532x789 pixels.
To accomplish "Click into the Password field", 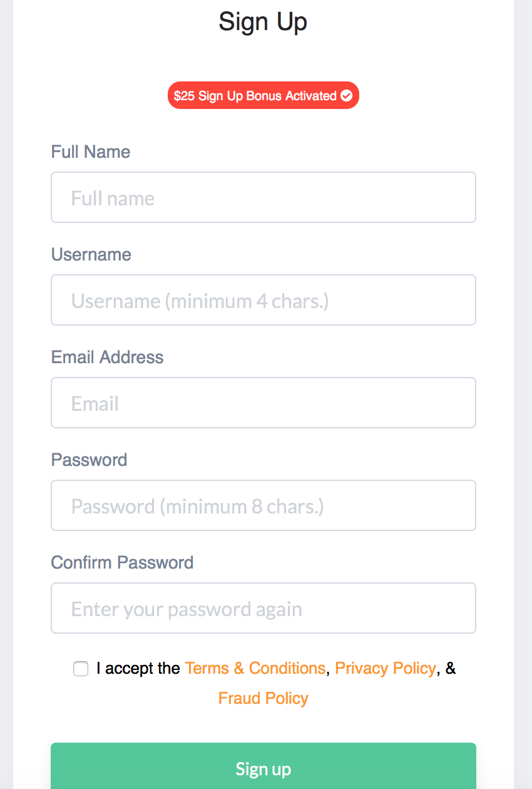I will (263, 505).
